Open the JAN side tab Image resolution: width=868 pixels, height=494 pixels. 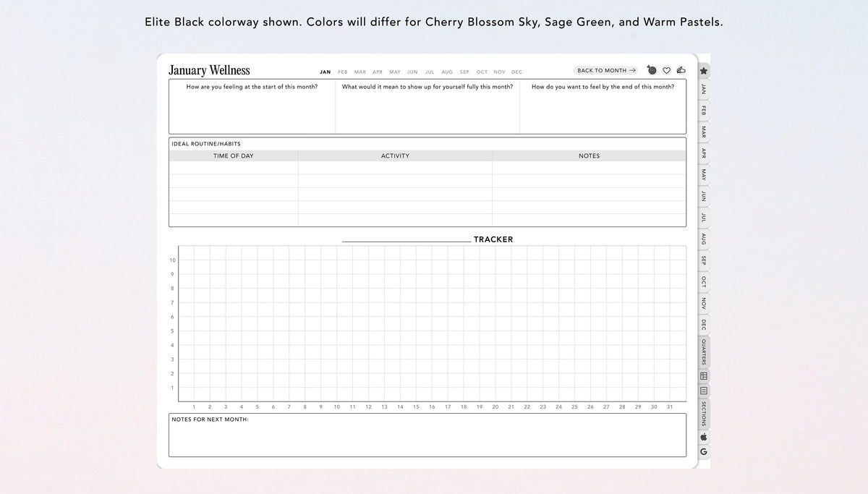704,89
